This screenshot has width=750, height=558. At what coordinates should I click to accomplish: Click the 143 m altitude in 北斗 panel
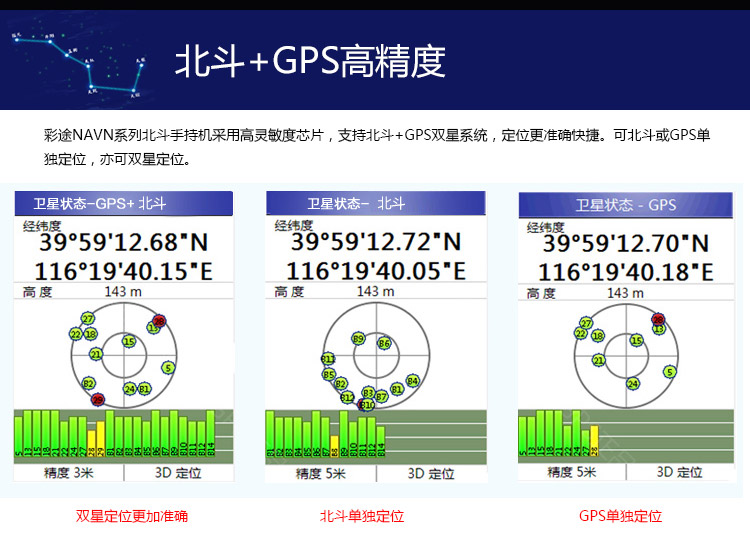[375, 291]
